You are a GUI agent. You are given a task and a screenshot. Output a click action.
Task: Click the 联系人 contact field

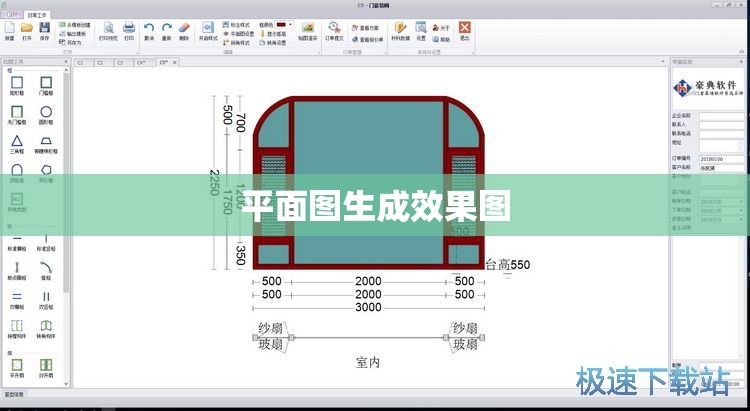721,125
